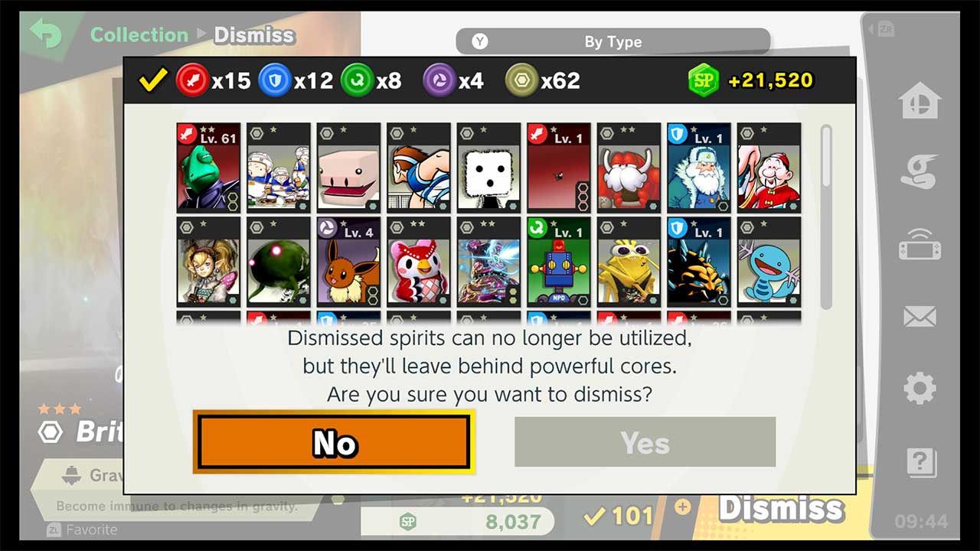Select the Eevee Lv. 4 spirit thumbnail

coord(348,261)
